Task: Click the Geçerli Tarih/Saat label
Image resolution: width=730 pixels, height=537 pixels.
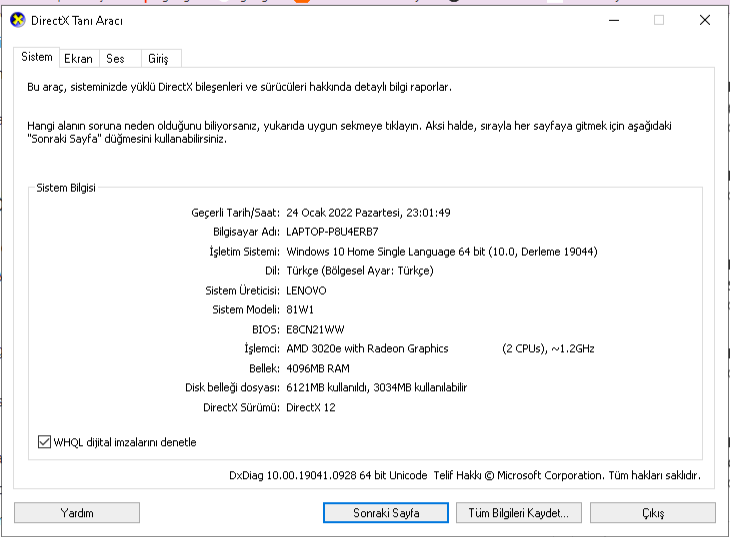Action: click(x=235, y=213)
